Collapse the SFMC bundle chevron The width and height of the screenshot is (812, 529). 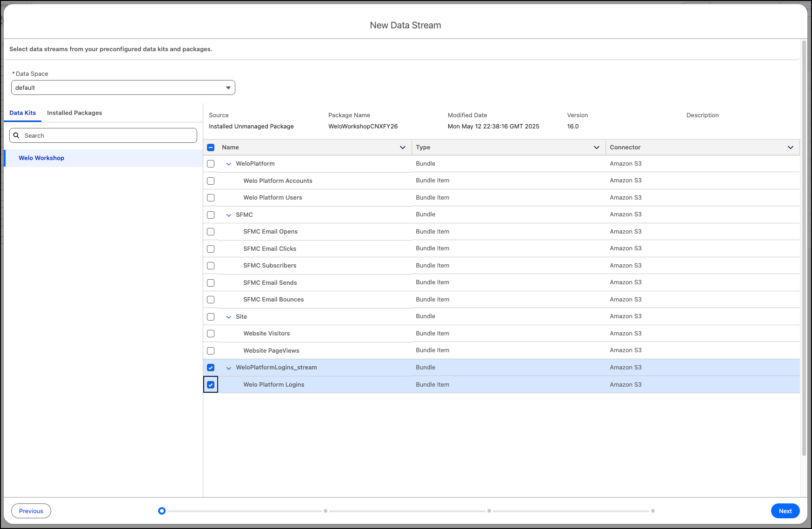pos(229,215)
